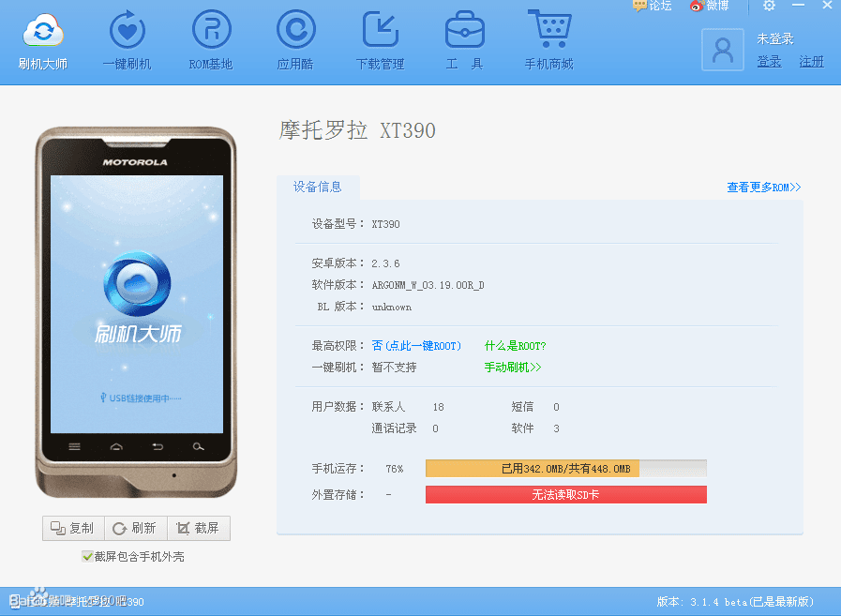Open the 论坛 forum link
Image resolution: width=841 pixels, height=616 pixels.
[x=652, y=6]
